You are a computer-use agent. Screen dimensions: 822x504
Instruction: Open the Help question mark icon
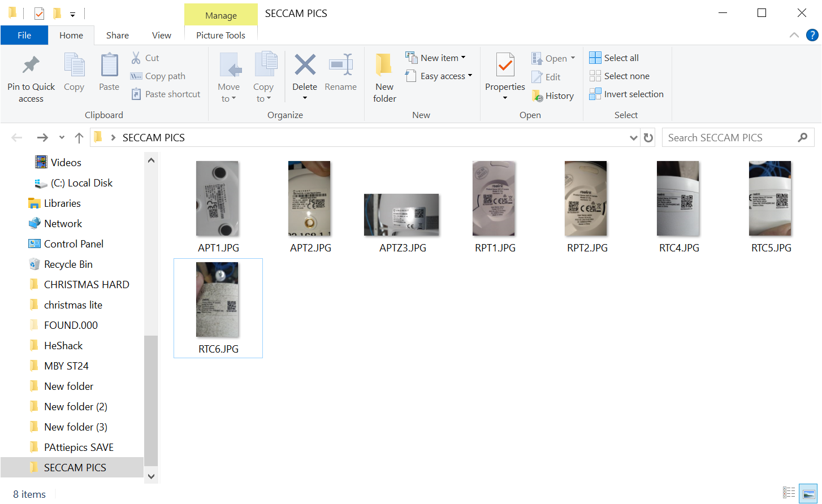coord(812,35)
